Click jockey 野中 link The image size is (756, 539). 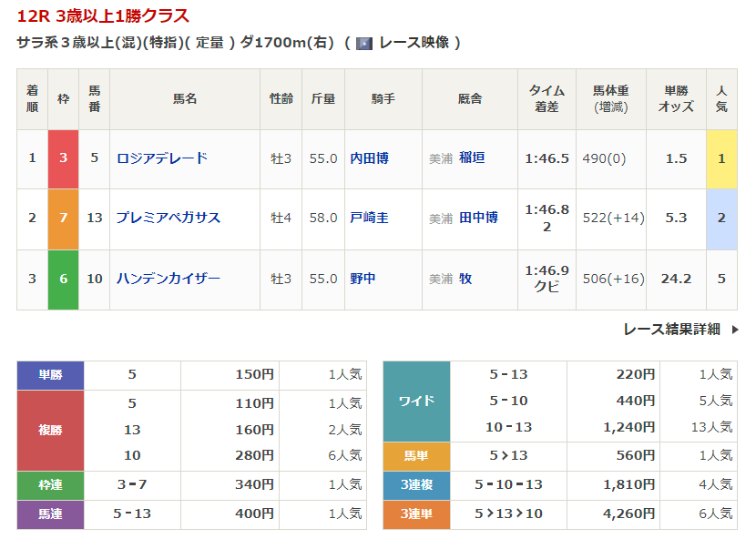[x=363, y=279]
